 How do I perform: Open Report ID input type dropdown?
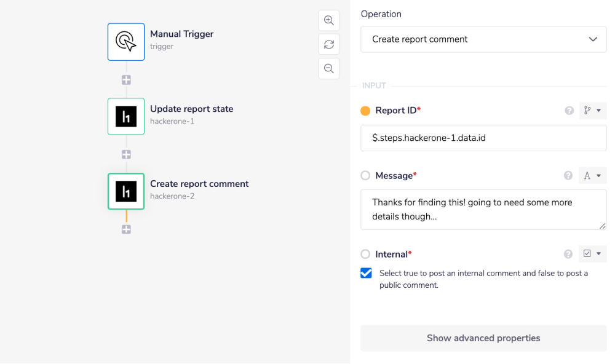[592, 111]
